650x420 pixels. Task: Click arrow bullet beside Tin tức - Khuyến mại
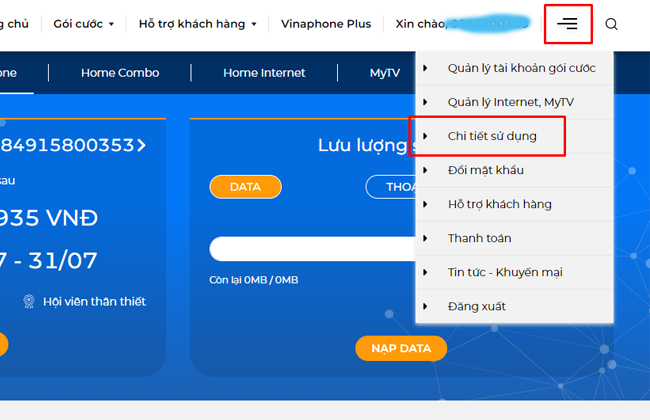(425, 272)
